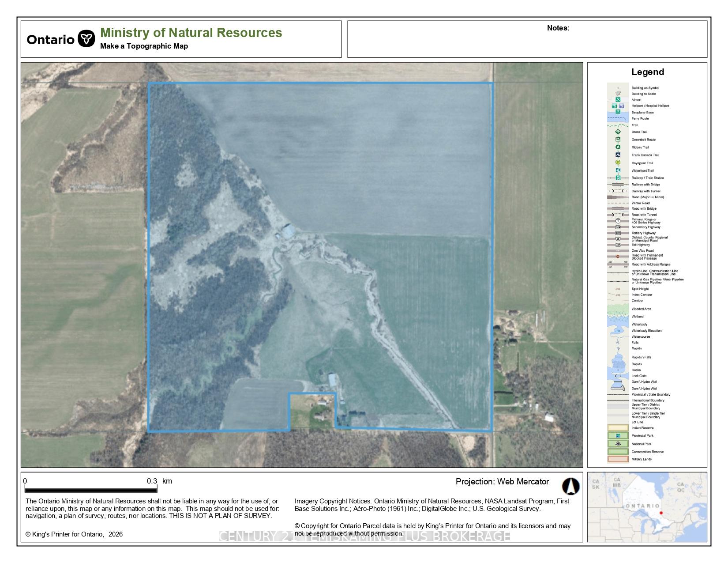Screen dimensions: 728x563
Task: Click inside the Notes box
Action: 527,39
